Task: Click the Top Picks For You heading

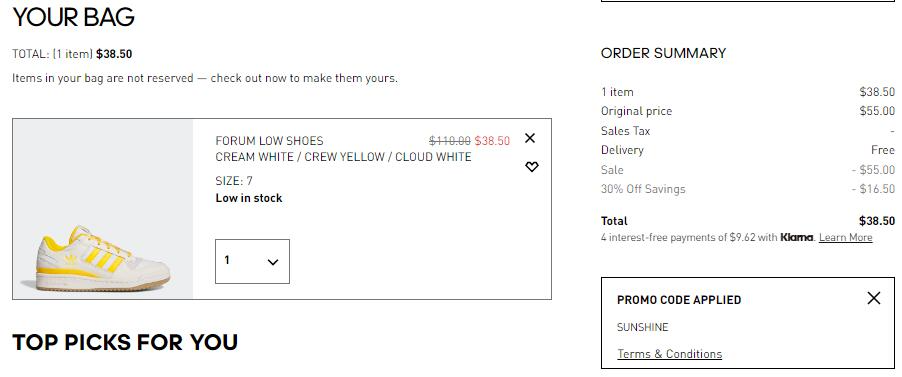Action: tap(125, 342)
